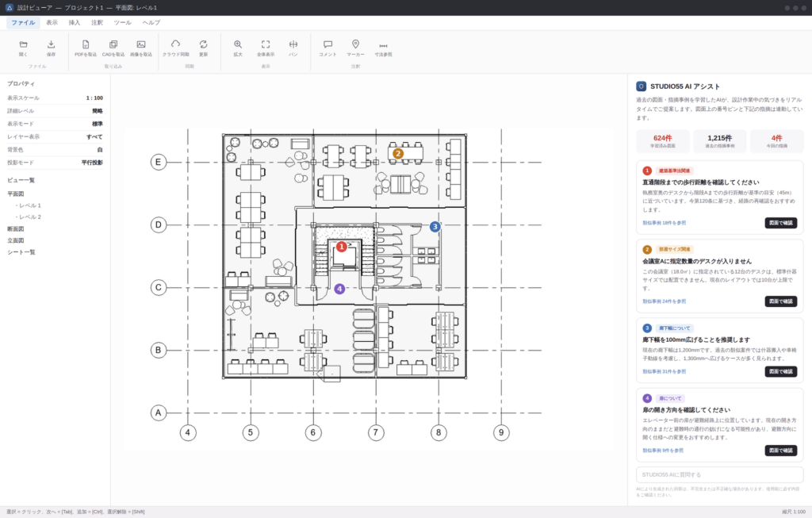
Task: Open the ツール menu
Action: pos(123,23)
